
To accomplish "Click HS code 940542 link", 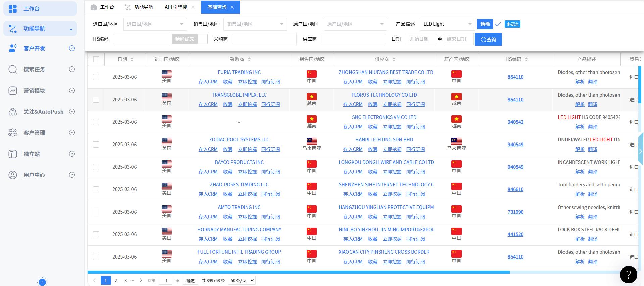I will 516,122.
